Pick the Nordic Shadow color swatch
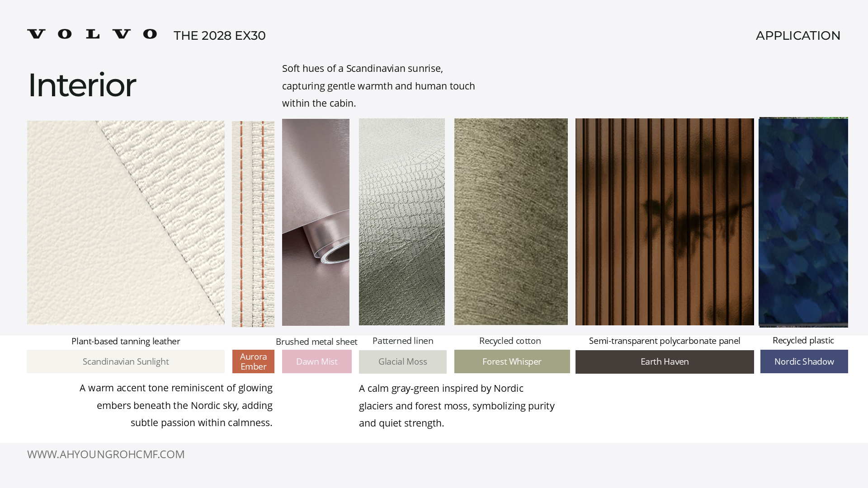 (804, 361)
